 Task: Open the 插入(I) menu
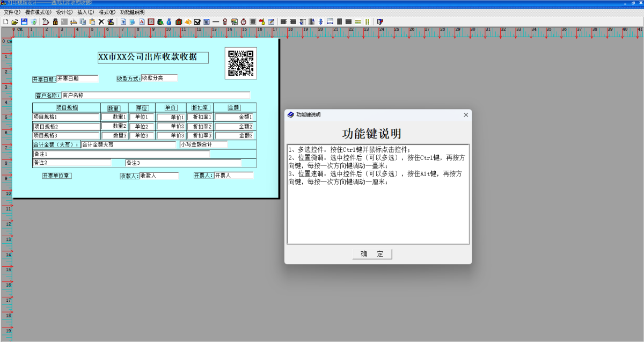click(85, 12)
